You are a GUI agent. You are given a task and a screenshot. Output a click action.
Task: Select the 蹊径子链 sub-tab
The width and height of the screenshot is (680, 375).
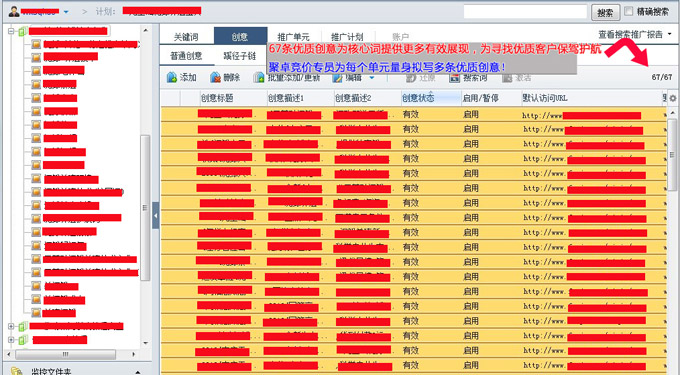(240, 56)
